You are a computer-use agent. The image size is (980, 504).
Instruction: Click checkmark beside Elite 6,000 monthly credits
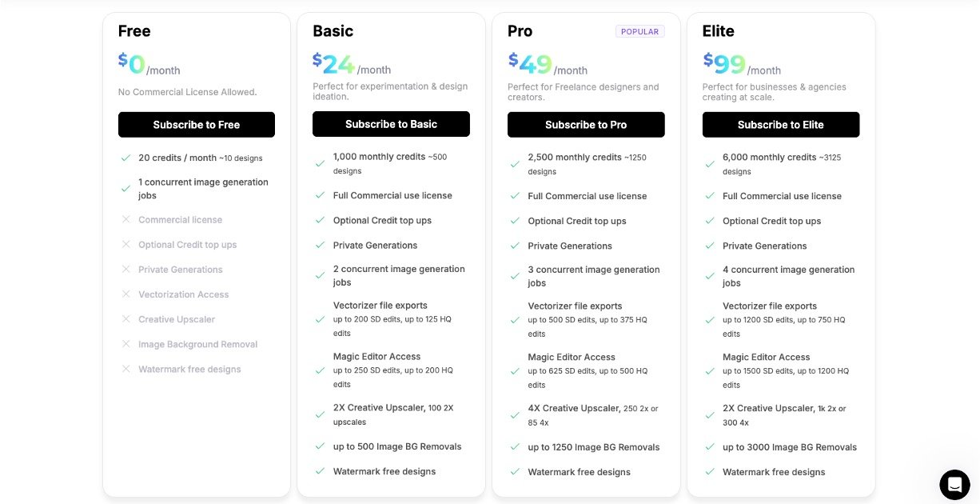710,164
